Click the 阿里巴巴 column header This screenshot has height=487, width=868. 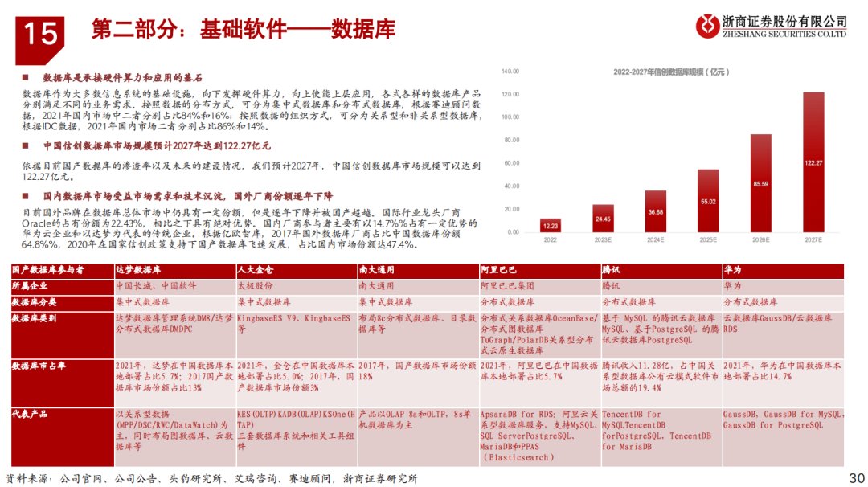tap(496, 269)
